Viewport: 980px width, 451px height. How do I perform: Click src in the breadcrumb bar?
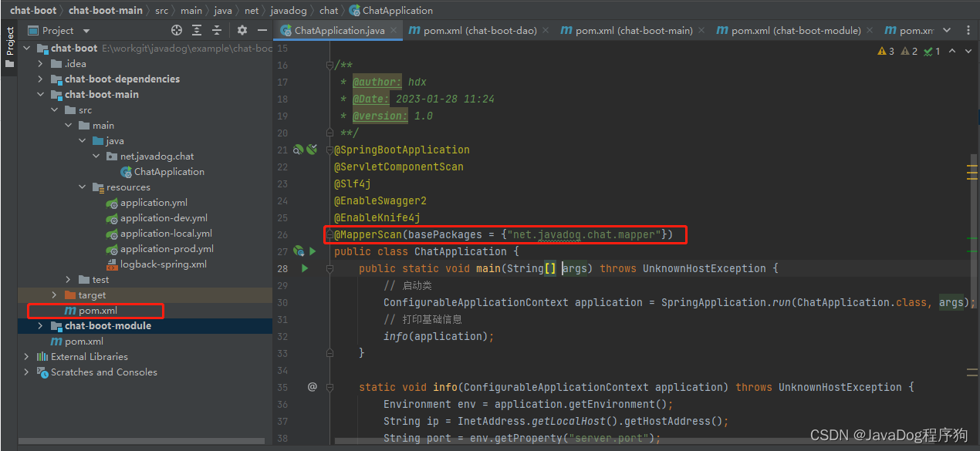(x=161, y=11)
